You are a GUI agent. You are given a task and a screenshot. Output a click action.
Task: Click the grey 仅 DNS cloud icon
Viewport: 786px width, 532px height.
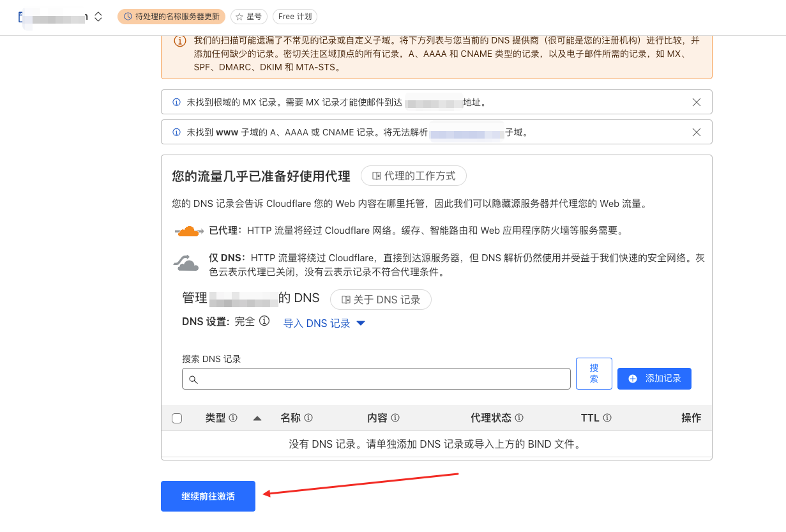[x=186, y=262]
